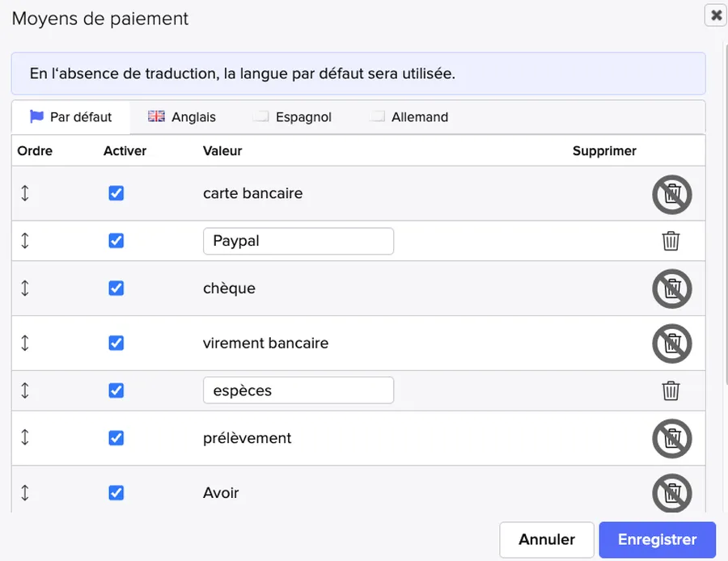728x561 pixels.
Task: Click the disabled trash icon for Avoir
Action: tap(672, 493)
